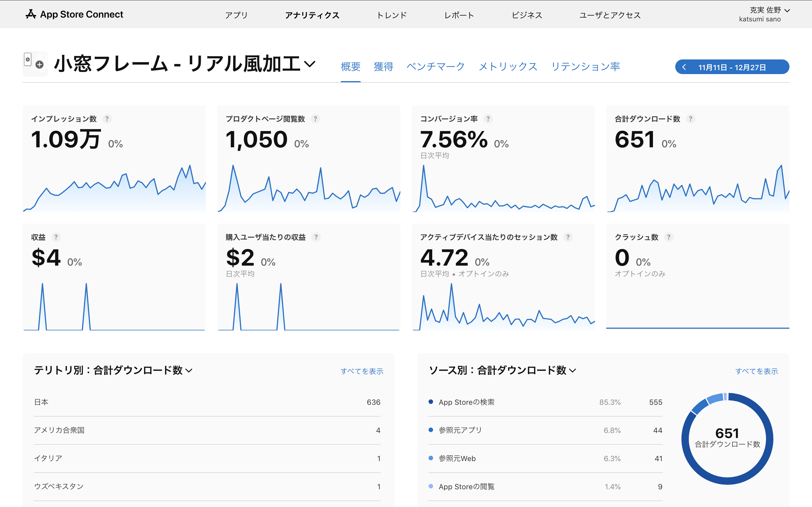Open the リテンション率 tab
The image size is (812, 507).
click(586, 66)
